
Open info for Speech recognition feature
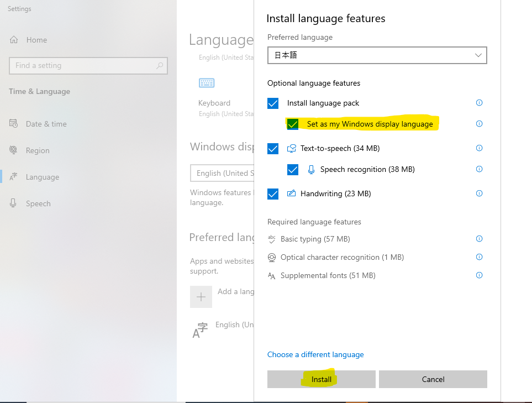(x=479, y=169)
